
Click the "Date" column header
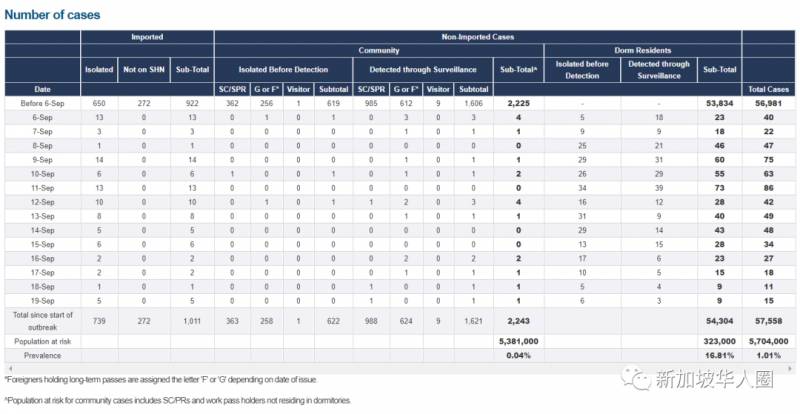42,90
